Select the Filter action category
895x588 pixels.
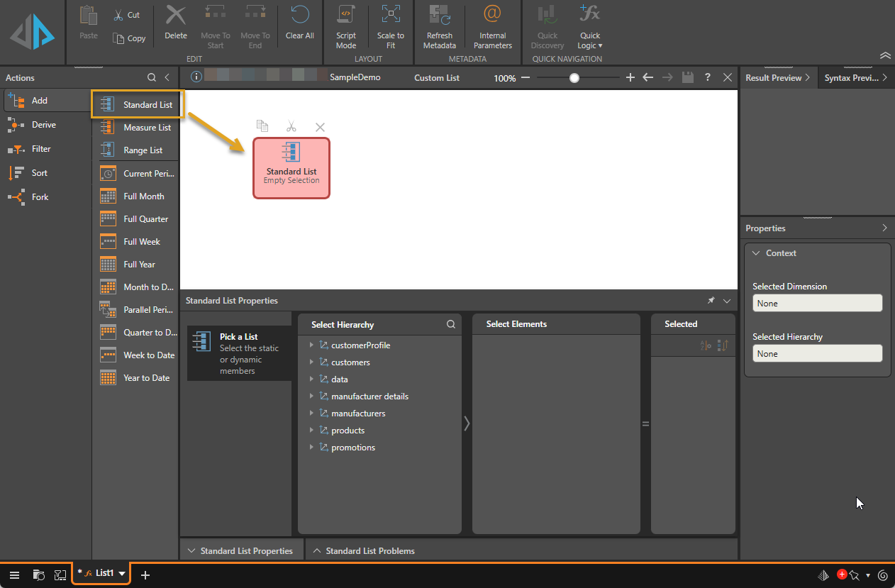pos(45,149)
